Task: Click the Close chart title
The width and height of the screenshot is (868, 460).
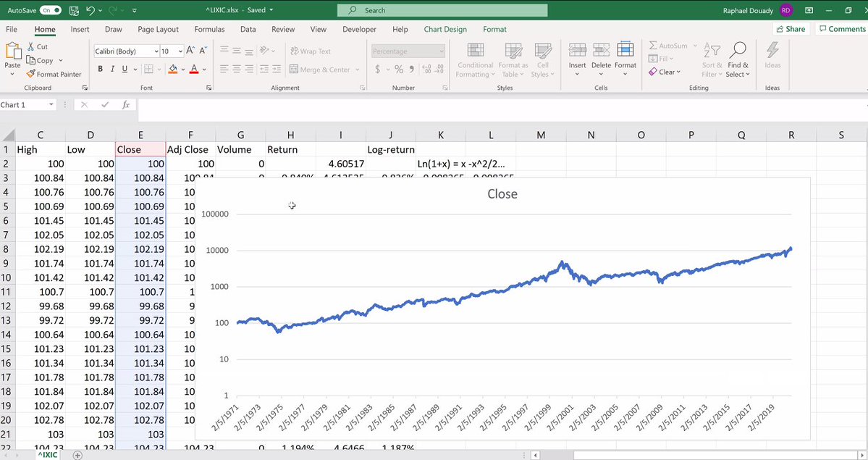Action: point(502,194)
